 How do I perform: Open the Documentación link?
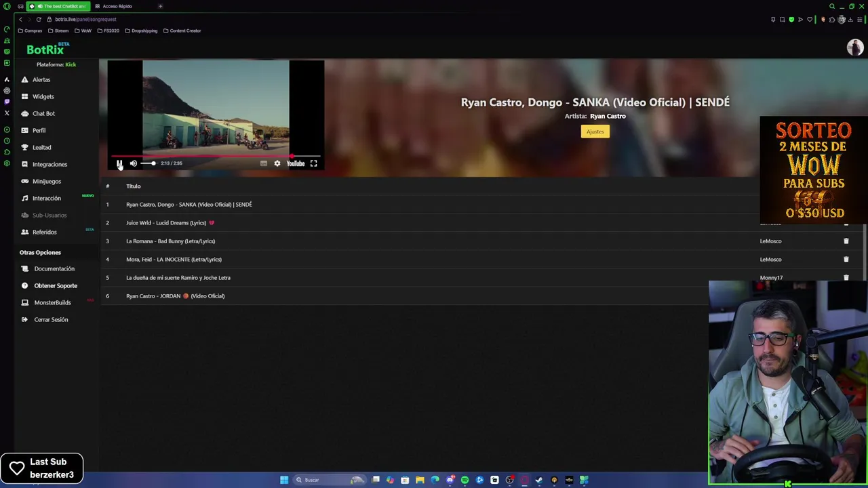[x=54, y=268]
